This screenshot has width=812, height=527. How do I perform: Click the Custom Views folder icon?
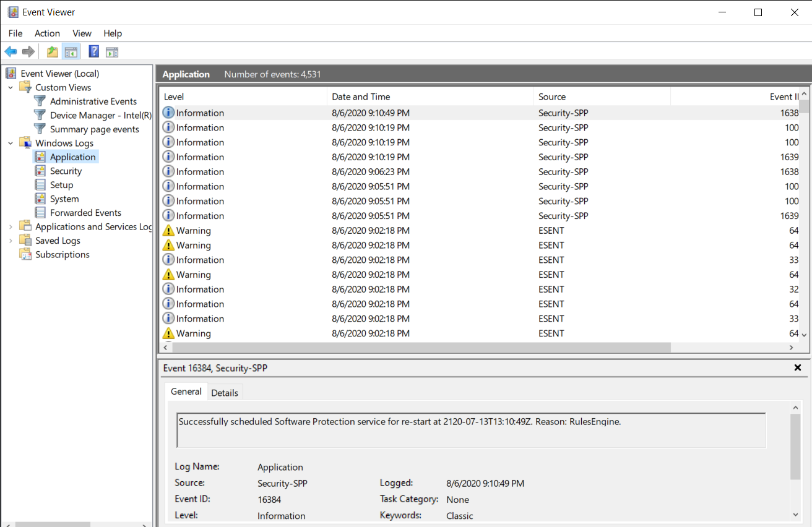(25, 87)
